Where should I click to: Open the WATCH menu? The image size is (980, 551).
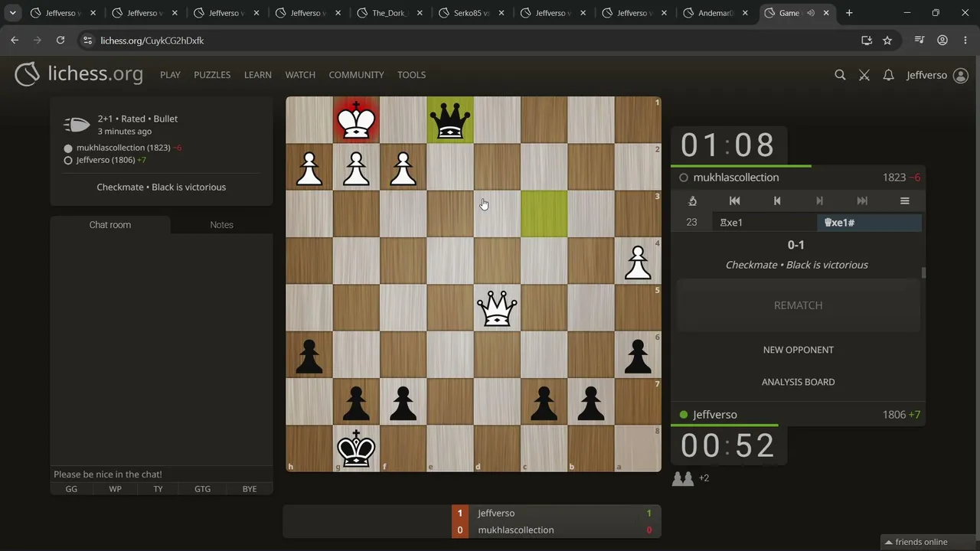[300, 75]
